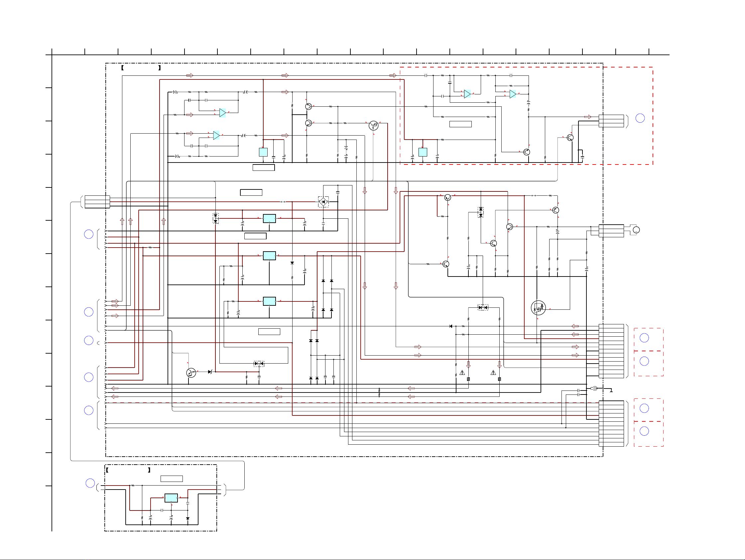Viewport: 745px width, 560px height.
Task: Click the resistor in the small bottom board's top line
Action: 133,486
